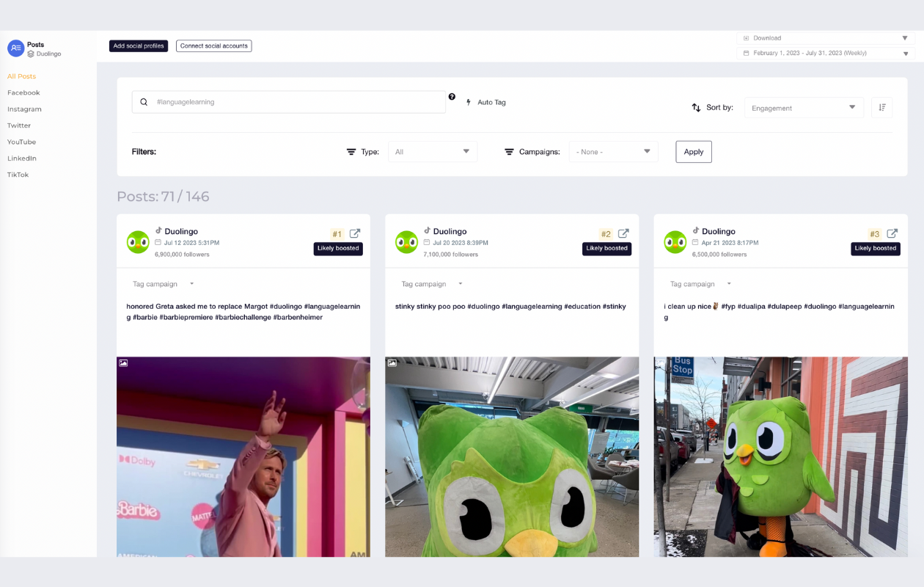Click the Campaigns filter icon
Image resolution: width=924 pixels, height=587 pixels.
coord(509,152)
